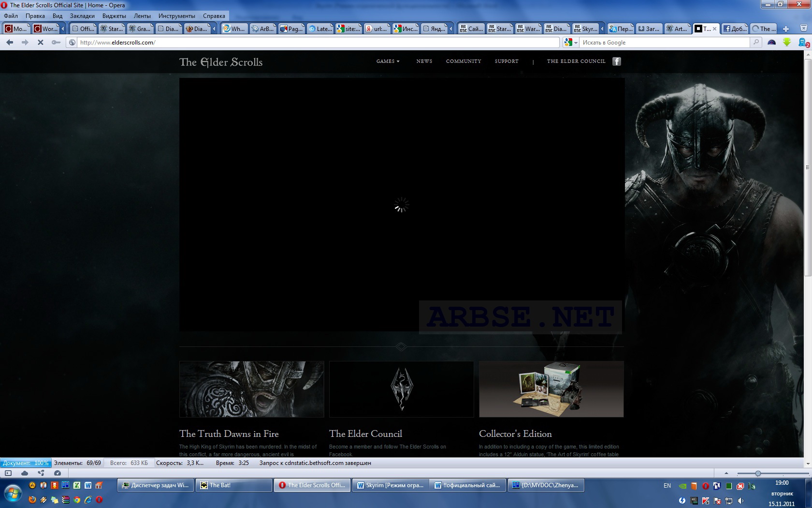
Task: Launch Excel from quick launch
Action: [x=77, y=485]
